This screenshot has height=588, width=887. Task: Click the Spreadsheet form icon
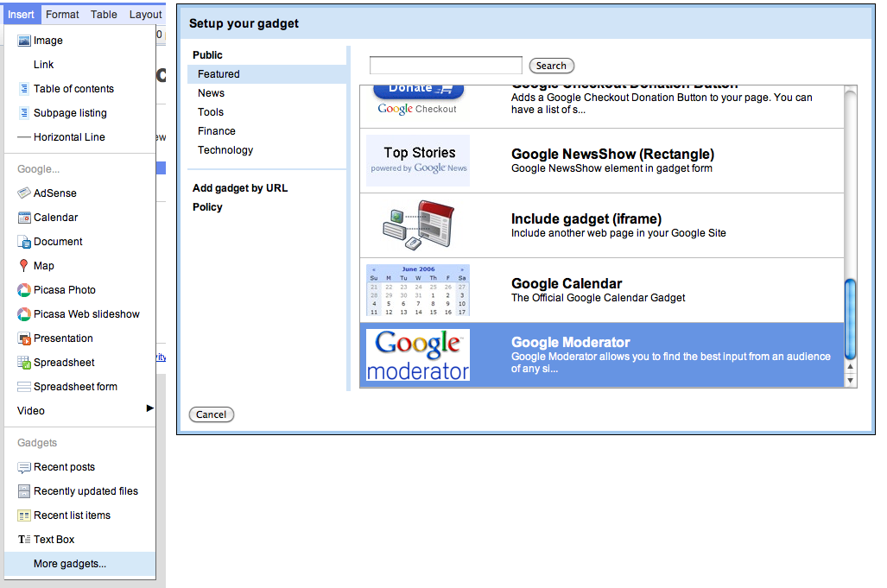[x=24, y=387]
